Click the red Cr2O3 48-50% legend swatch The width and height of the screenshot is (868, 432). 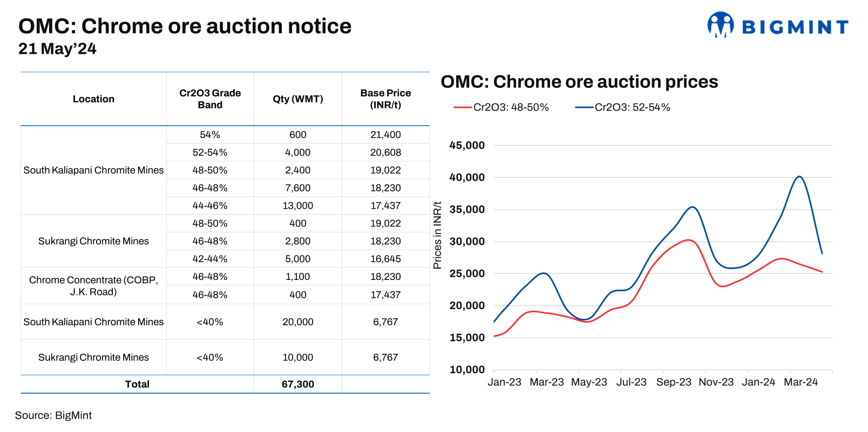(x=463, y=108)
